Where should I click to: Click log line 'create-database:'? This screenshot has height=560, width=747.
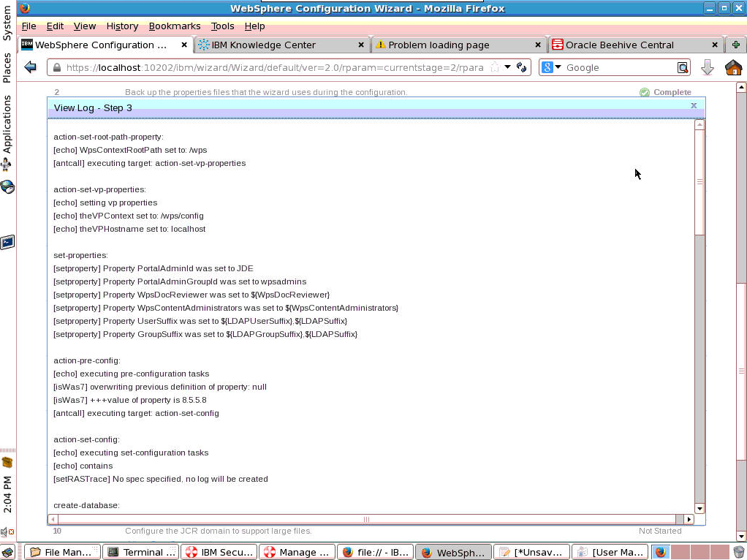(86, 505)
